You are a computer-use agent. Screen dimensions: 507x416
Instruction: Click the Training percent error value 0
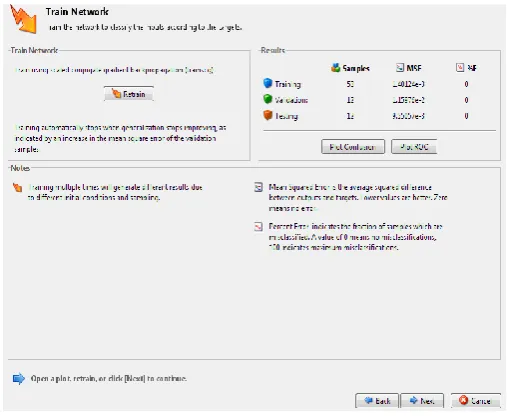click(x=466, y=84)
